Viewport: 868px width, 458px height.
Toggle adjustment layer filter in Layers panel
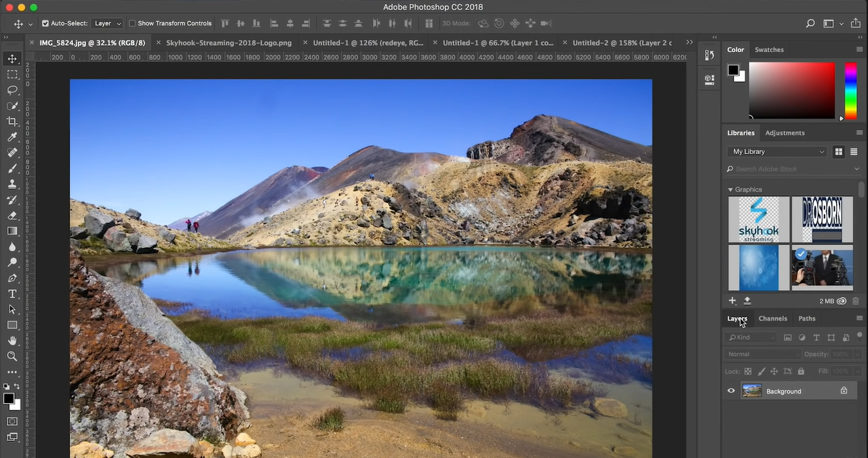coord(802,337)
